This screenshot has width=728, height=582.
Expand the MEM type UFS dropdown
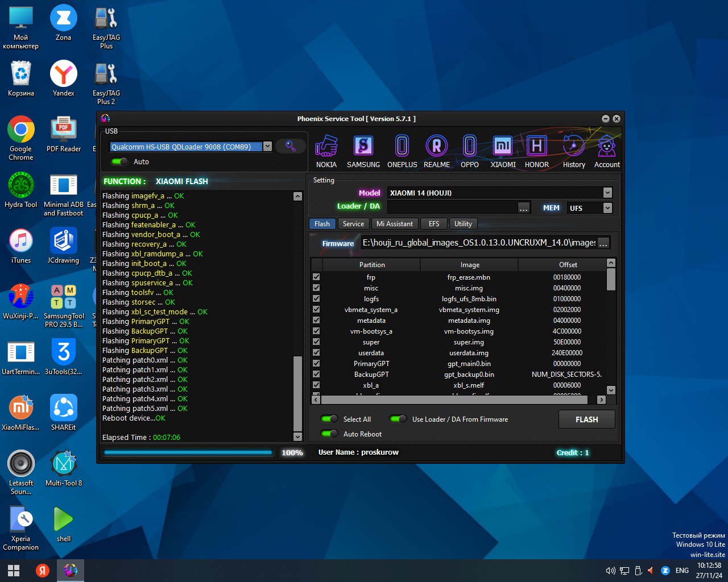[607, 208]
